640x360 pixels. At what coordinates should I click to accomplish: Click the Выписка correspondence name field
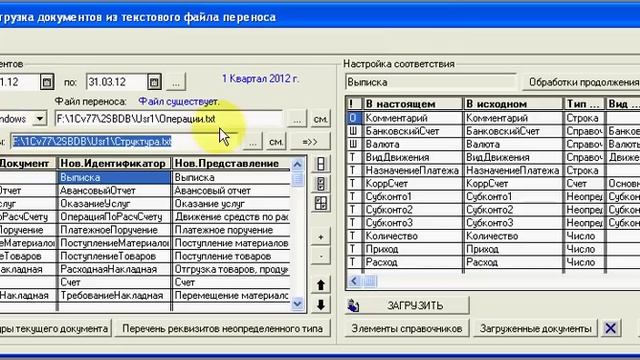431,82
